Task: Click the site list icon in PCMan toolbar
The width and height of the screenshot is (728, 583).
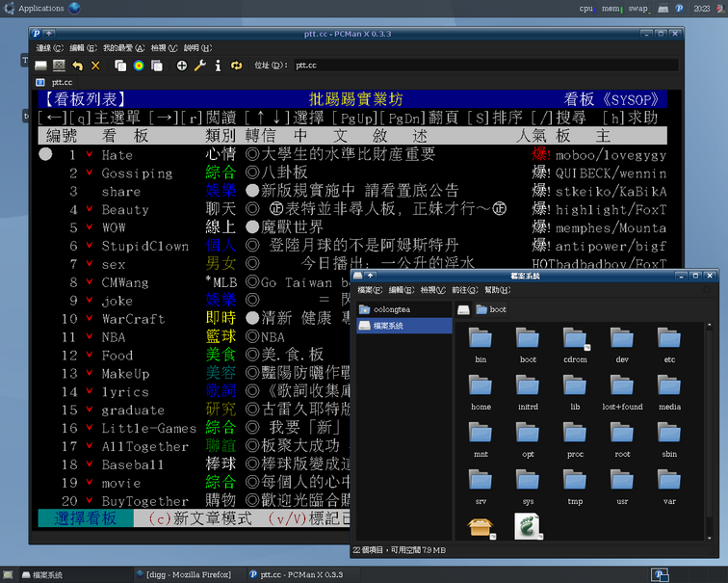Action: point(40,66)
